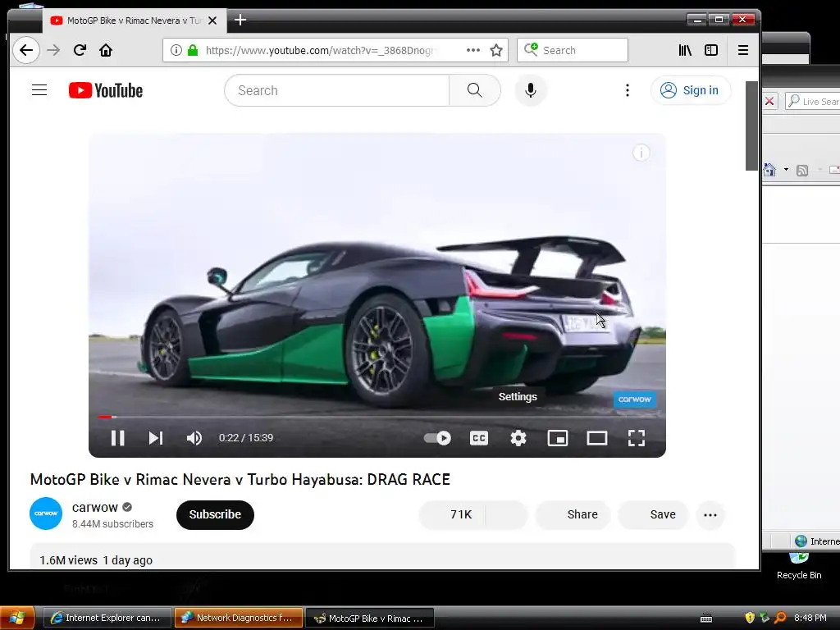Viewport: 840px width, 630px height.
Task: Click the MotoGP Bike tab title
Action: 134,21
